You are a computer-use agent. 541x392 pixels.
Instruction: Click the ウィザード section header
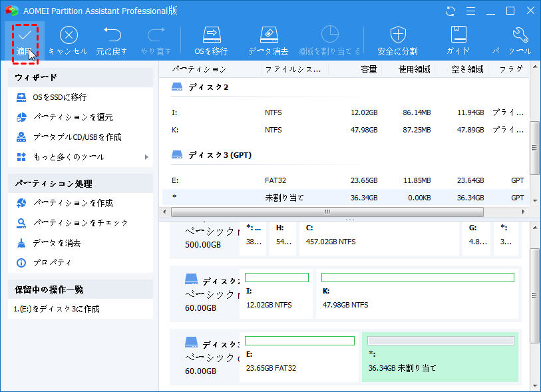[81, 78]
